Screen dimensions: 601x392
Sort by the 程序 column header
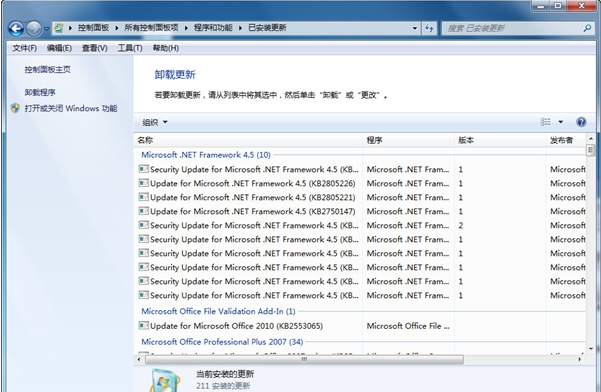click(x=408, y=140)
